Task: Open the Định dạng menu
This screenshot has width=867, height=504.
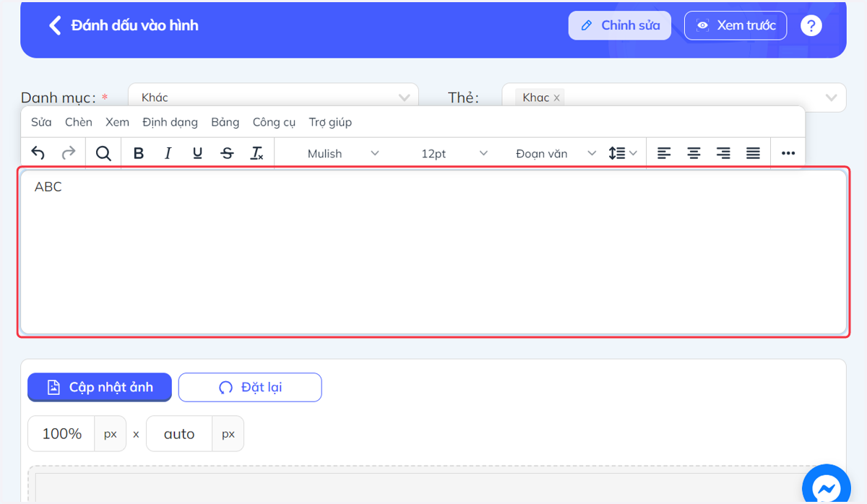Action: click(170, 122)
